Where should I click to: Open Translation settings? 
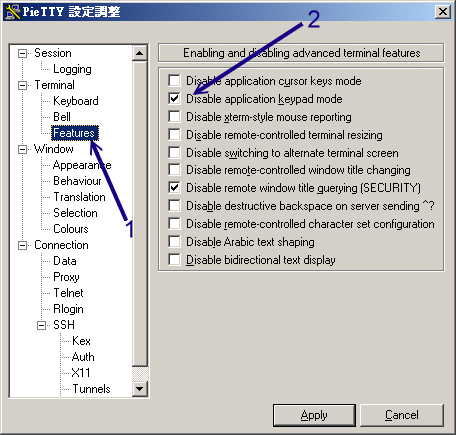coord(79,197)
